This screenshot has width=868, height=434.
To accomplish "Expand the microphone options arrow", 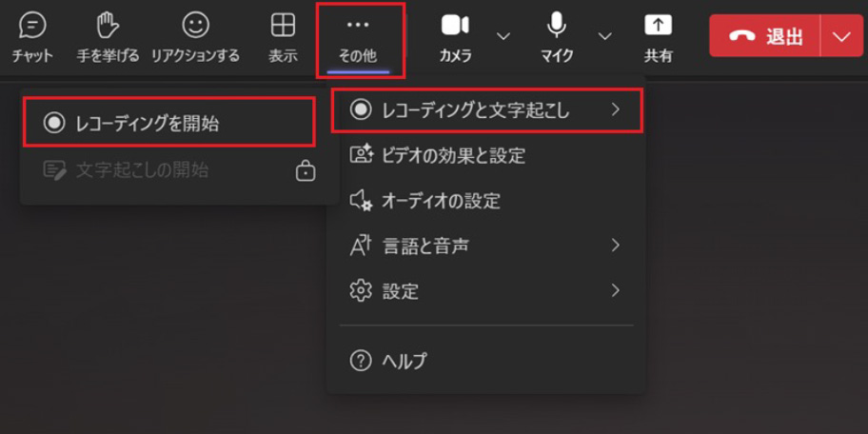I will (605, 36).
